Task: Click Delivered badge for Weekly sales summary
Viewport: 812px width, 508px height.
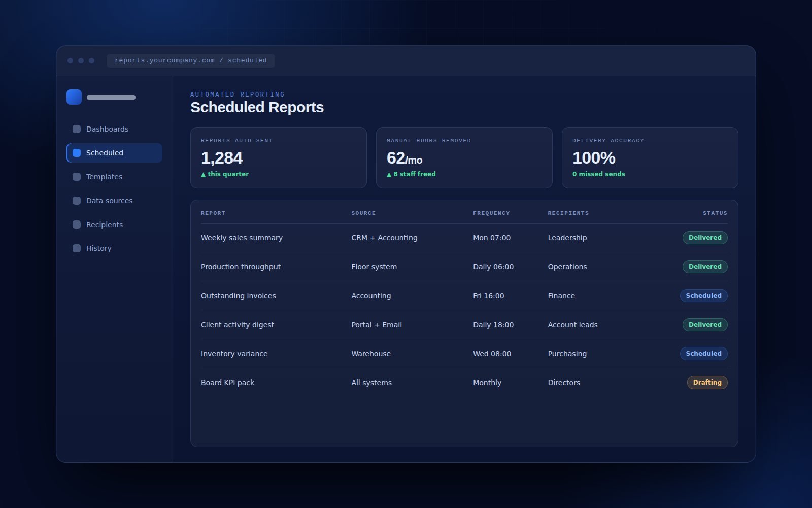Action: 705,238
